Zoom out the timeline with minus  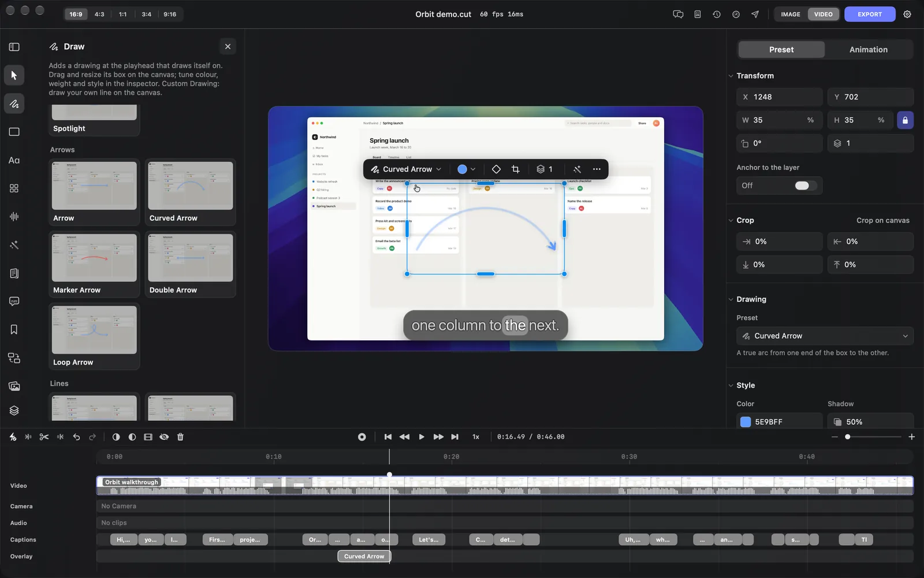834,437
